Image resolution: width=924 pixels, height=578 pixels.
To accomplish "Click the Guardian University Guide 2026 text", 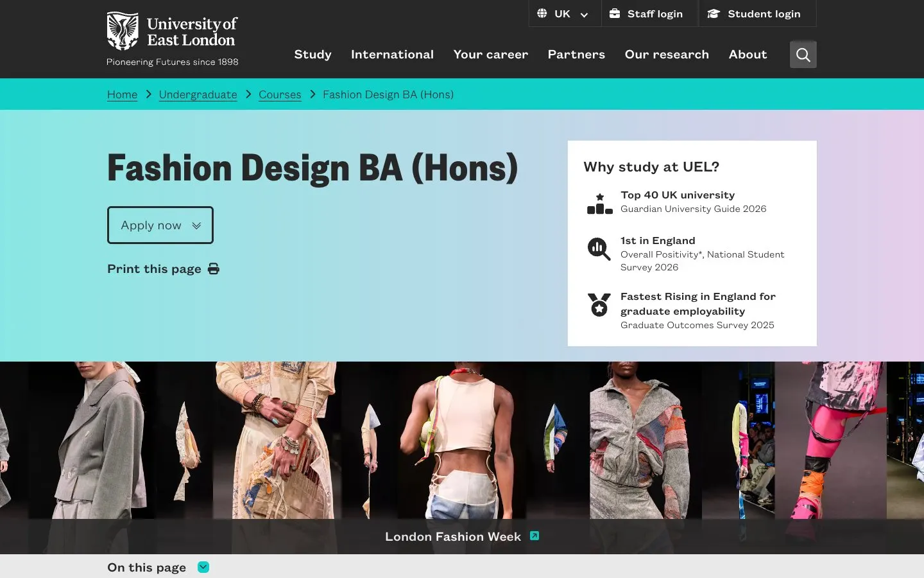I will [693, 209].
